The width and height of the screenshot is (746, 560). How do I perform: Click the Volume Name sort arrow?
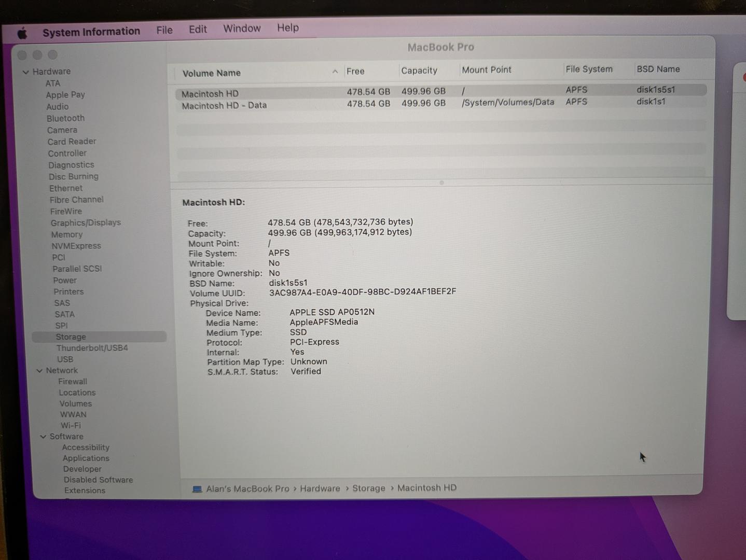(x=335, y=72)
